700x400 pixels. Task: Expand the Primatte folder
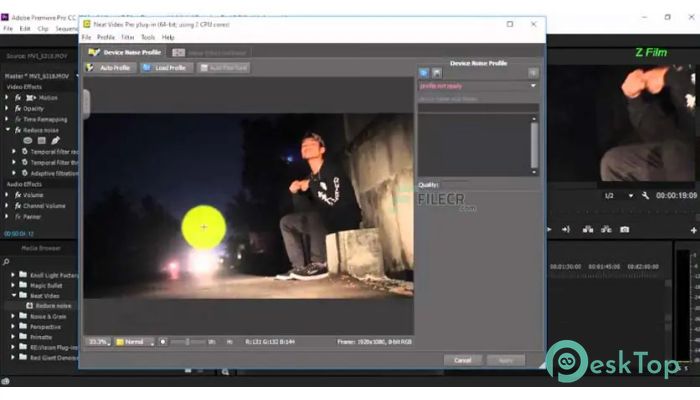[13, 337]
